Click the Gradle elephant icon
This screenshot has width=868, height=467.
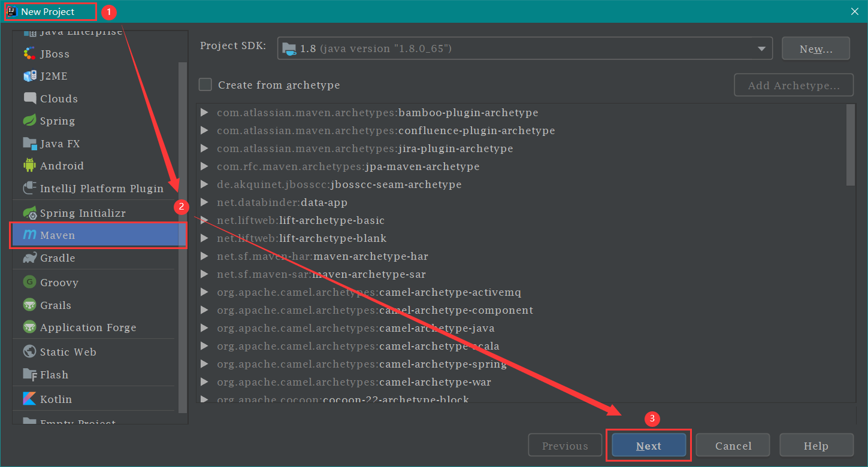pos(29,258)
